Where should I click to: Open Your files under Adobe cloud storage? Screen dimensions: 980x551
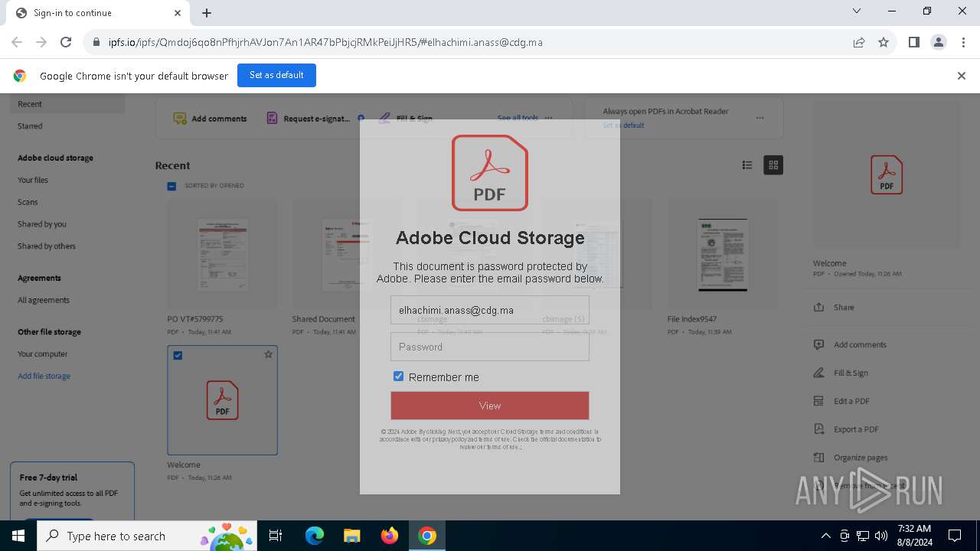pos(33,180)
